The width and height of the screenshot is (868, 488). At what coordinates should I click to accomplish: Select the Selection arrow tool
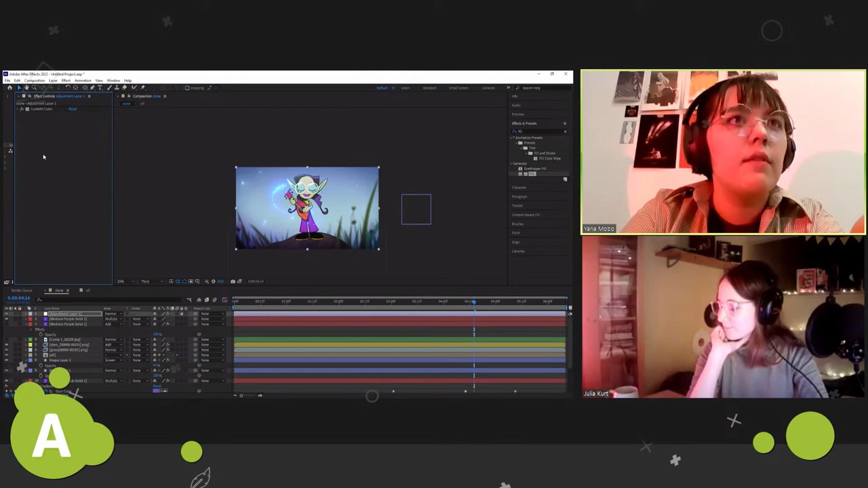point(19,87)
